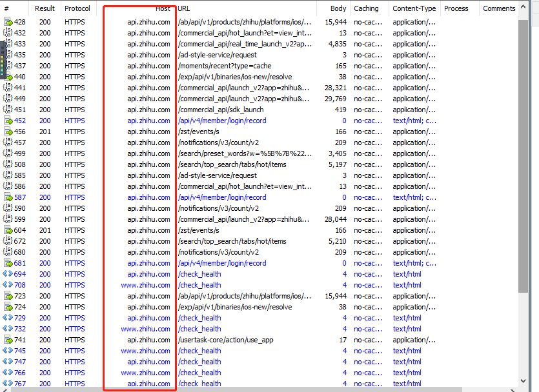This screenshot has height=392, width=539.
Task: Click the Protocol column header
Action: [x=77, y=8]
